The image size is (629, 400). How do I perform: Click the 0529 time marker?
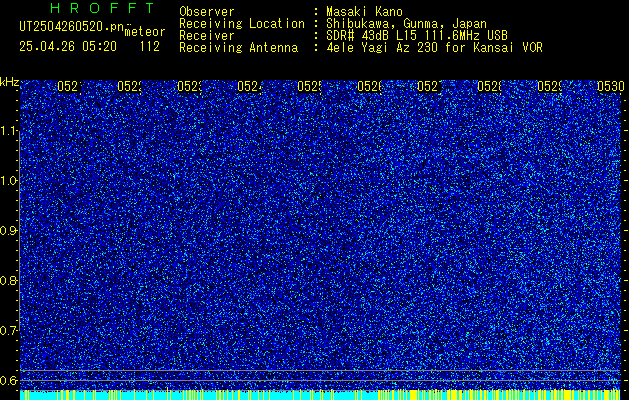click(549, 87)
